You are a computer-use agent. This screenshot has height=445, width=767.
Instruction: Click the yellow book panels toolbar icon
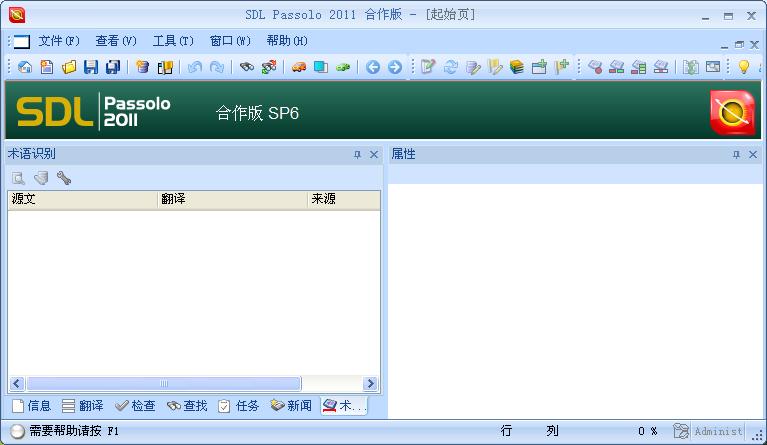[x=165, y=67]
